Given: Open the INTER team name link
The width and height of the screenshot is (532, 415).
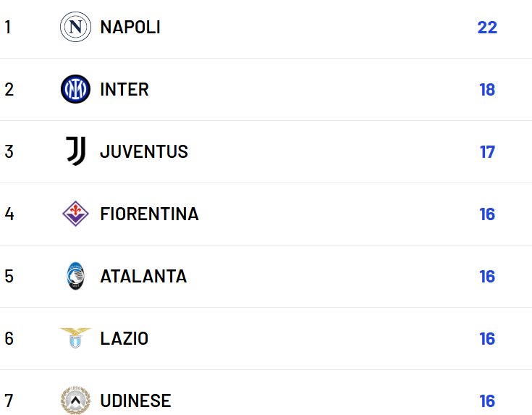Looking at the screenshot, I should pyautogui.click(x=124, y=90).
